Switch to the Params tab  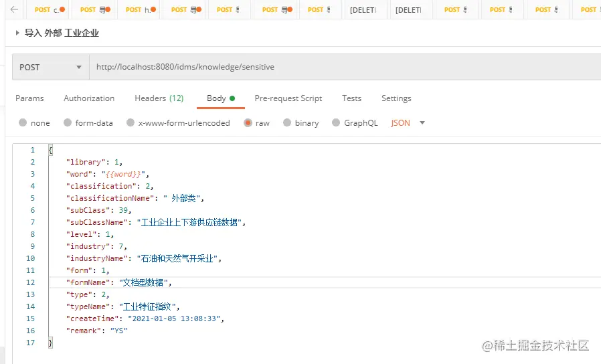tap(29, 98)
